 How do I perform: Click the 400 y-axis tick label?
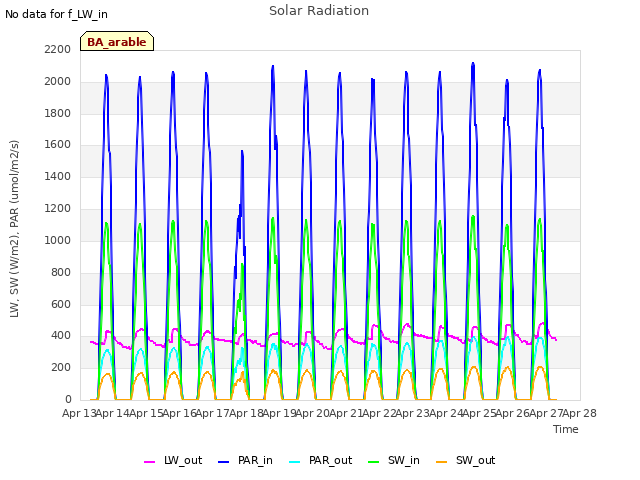click(61, 336)
